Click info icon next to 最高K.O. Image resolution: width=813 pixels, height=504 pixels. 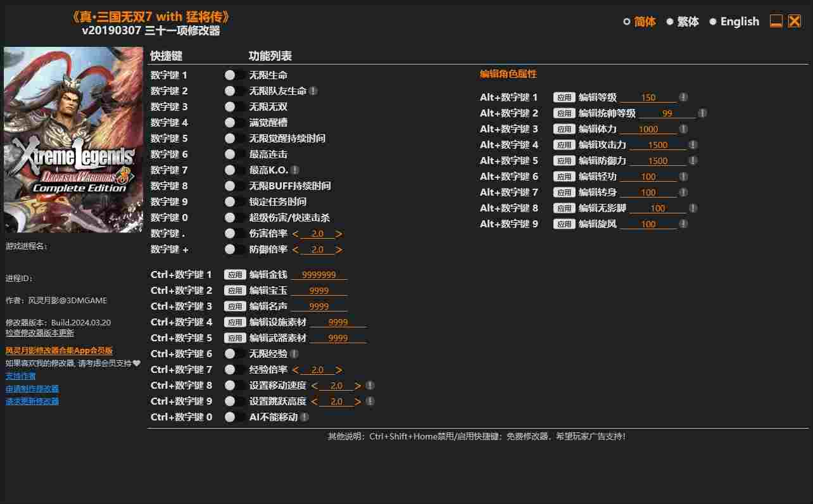pyautogui.click(x=295, y=170)
